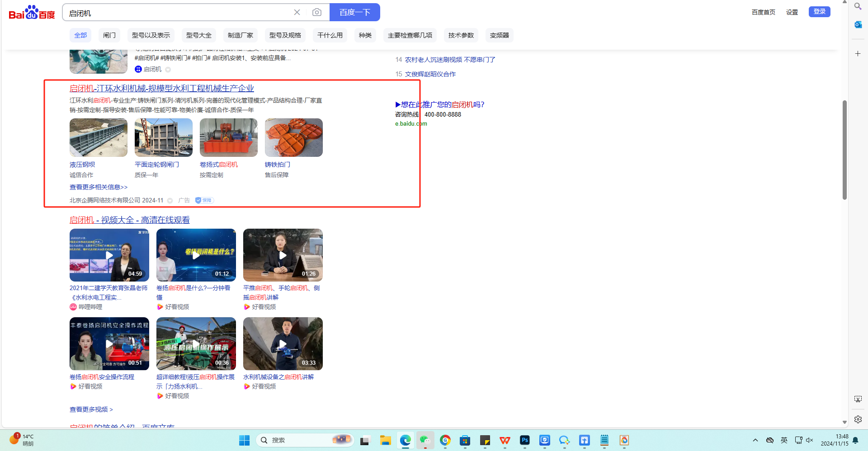
Task: Open WeChat from taskbar
Action: point(425,440)
